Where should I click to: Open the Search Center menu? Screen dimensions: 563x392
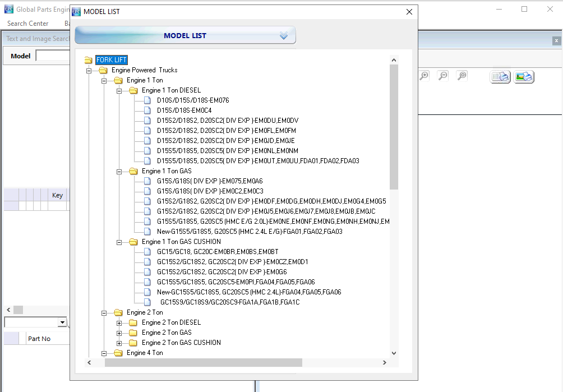coord(27,24)
